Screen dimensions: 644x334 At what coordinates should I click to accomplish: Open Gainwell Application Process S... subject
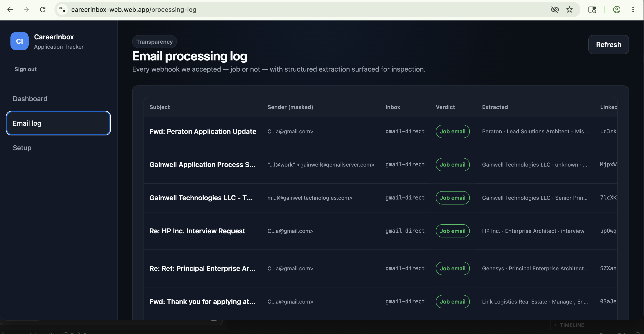[202, 165]
